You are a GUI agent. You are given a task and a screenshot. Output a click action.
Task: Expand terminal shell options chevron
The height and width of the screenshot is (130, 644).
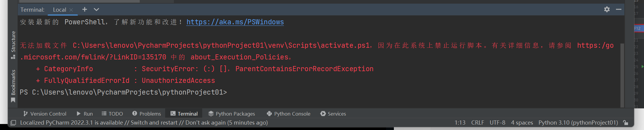[96, 9]
